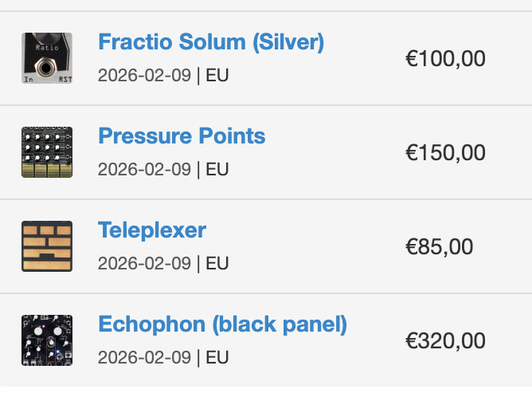This screenshot has height=393, width=532.
Task: Click the €100,00 price
Action: 445,59
